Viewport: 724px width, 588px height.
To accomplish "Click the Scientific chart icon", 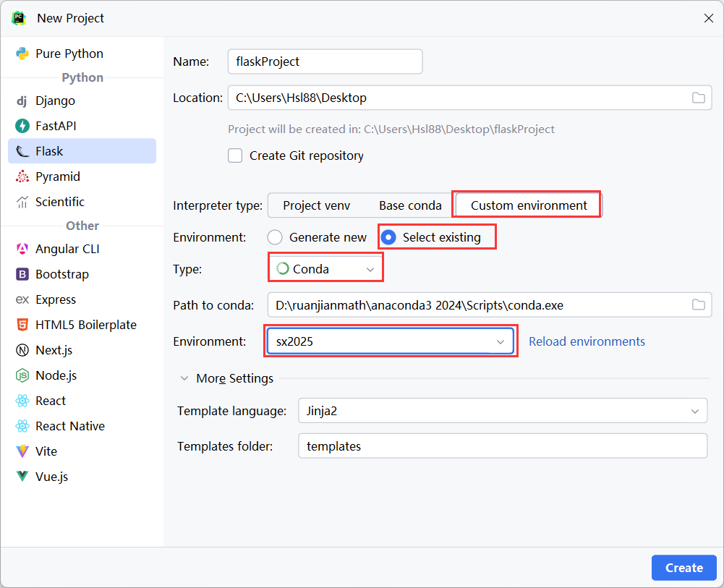I will click(22, 202).
